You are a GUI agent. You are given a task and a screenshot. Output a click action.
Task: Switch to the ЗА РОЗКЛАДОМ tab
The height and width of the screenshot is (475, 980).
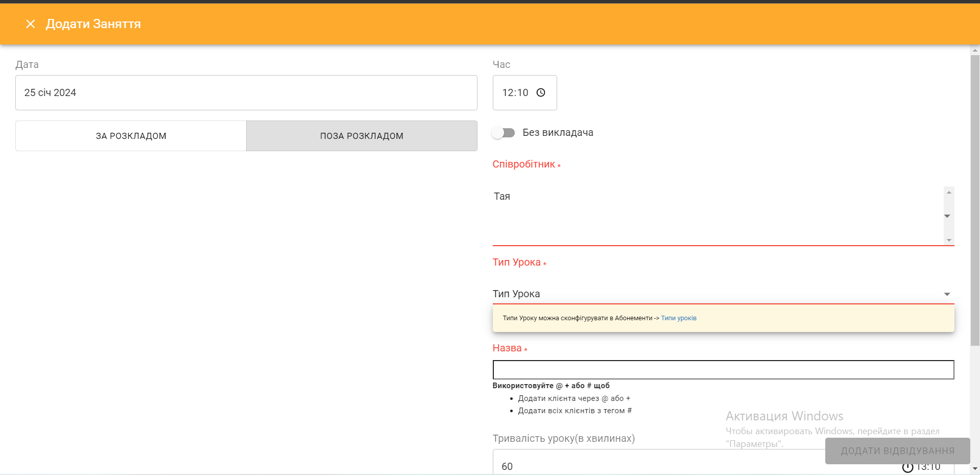click(131, 136)
